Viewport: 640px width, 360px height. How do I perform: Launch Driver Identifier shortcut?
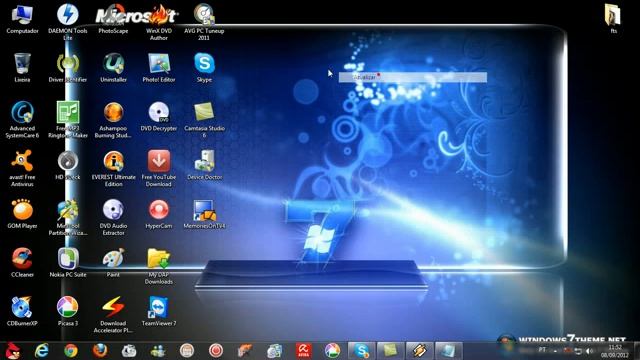[68, 67]
